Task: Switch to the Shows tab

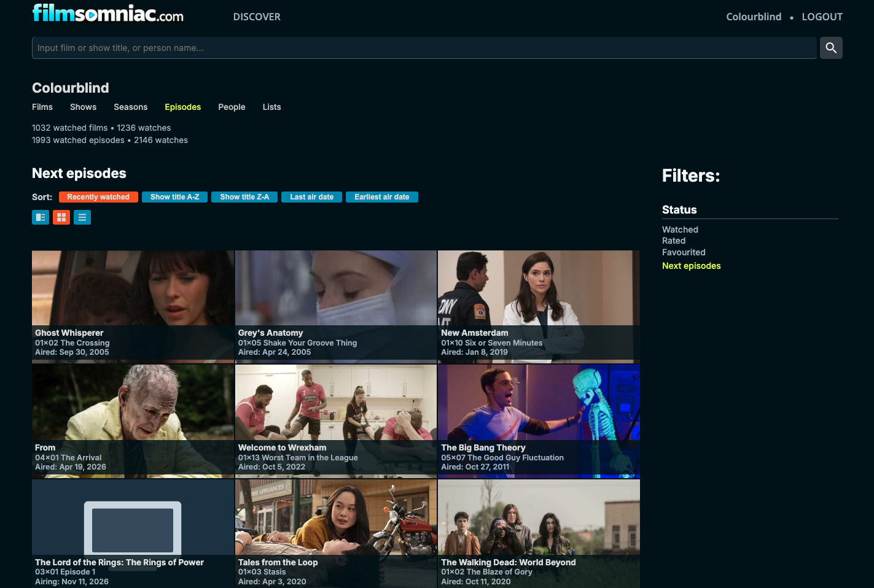Action: 83,107
